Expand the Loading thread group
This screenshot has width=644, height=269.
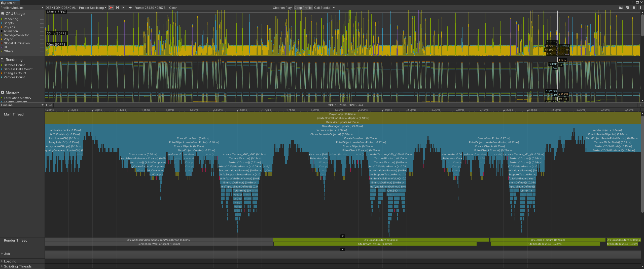pyautogui.click(x=2, y=261)
